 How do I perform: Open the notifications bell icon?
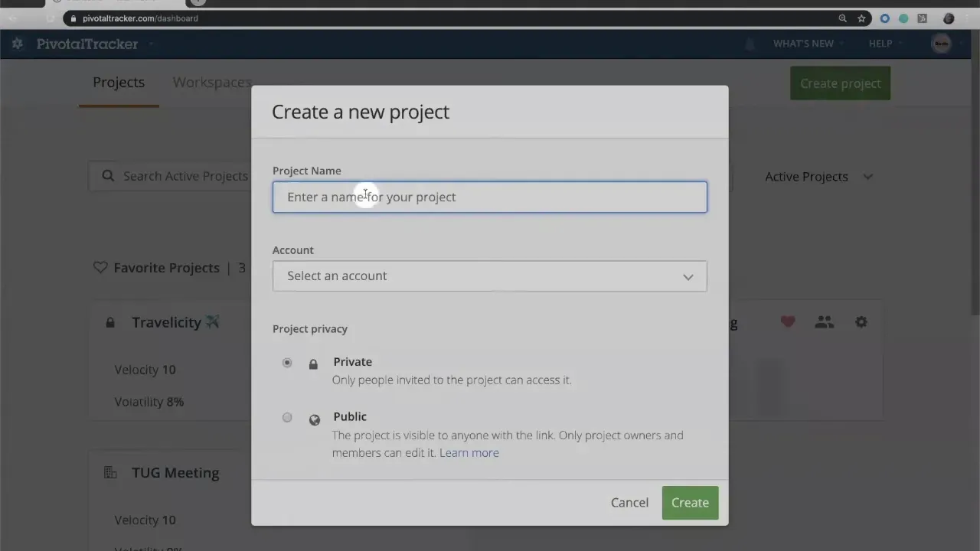[x=749, y=44]
